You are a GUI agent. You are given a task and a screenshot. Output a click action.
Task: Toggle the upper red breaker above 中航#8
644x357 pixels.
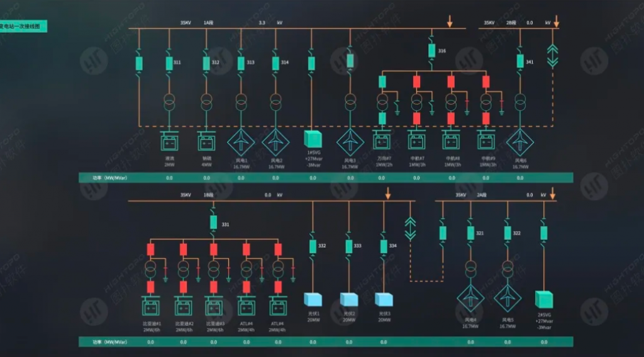click(x=451, y=82)
